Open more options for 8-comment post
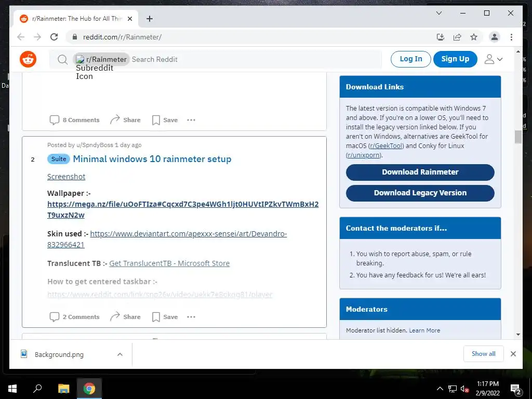 pyautogui.click(x=191, y=120)
